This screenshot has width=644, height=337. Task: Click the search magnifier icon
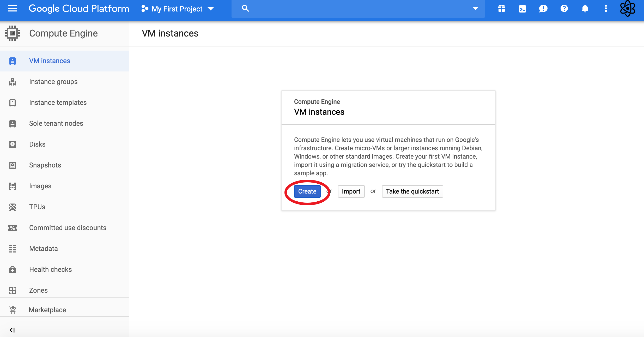pos(245,8)
